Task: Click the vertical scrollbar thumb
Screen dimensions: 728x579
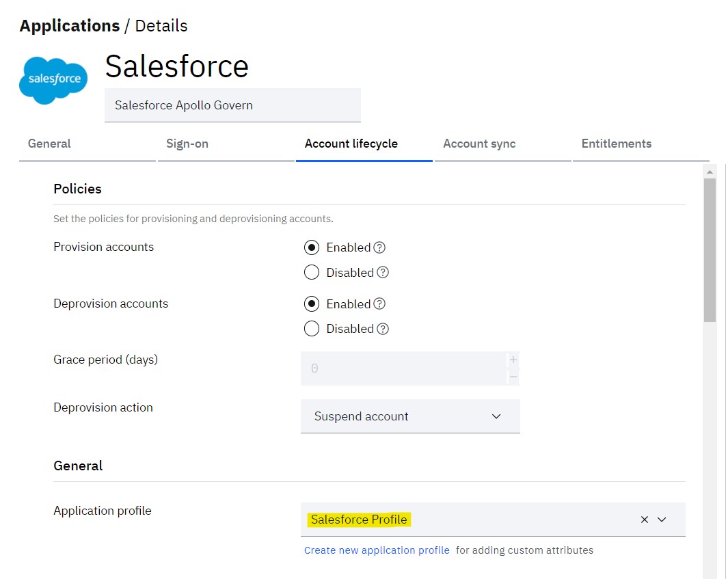Action: 710,250
